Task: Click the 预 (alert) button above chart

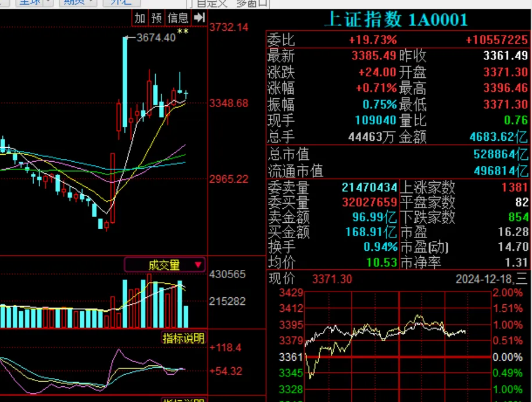Action: [x=156, y=18]
